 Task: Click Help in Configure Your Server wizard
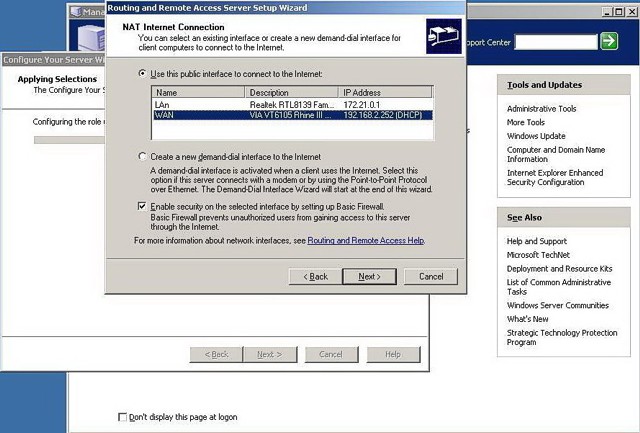tap(393, 354)
